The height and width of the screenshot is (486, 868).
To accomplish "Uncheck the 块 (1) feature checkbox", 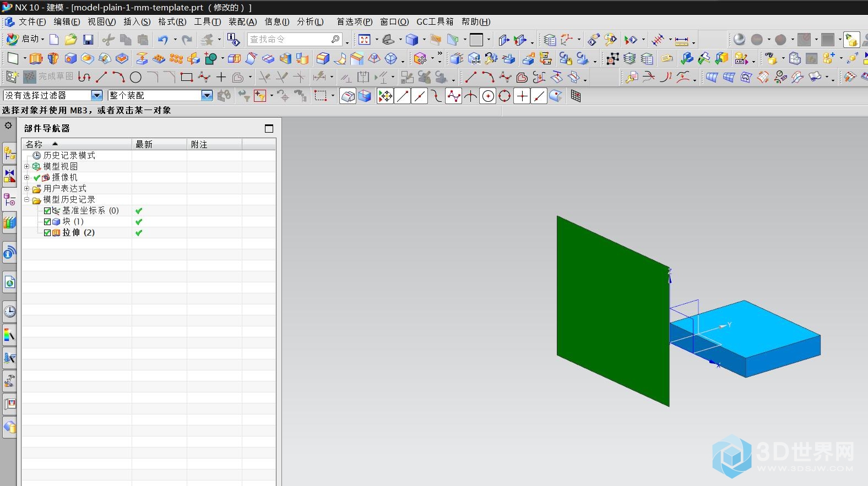I will 47,222.
